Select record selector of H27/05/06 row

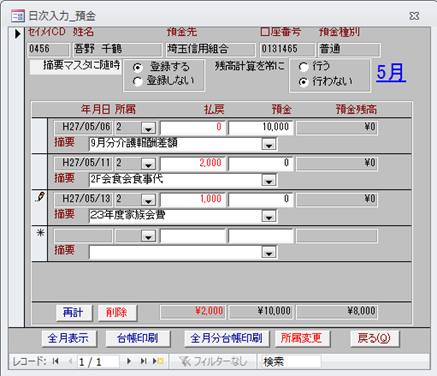tap(40, 136)
